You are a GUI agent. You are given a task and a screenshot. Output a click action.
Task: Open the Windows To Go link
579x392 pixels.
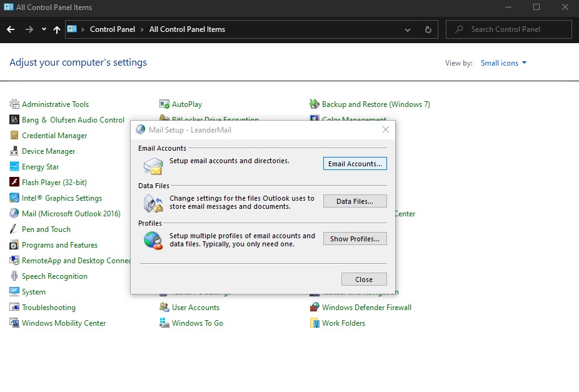[x=198, y=323]
